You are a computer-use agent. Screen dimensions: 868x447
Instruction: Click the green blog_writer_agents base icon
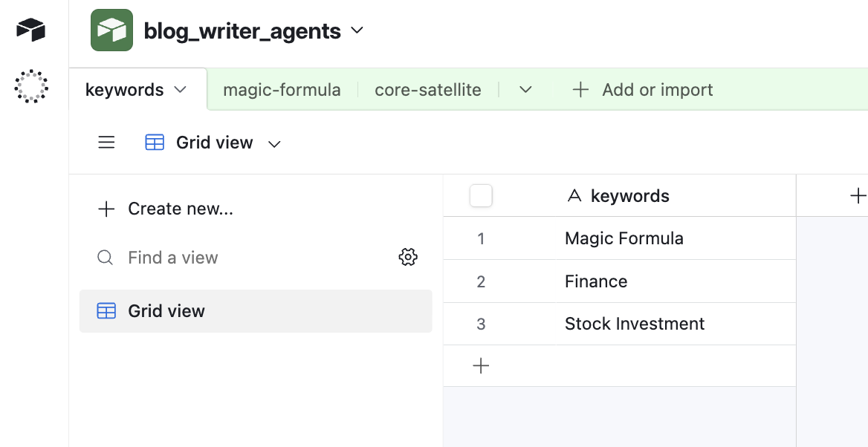pos(111,30)
